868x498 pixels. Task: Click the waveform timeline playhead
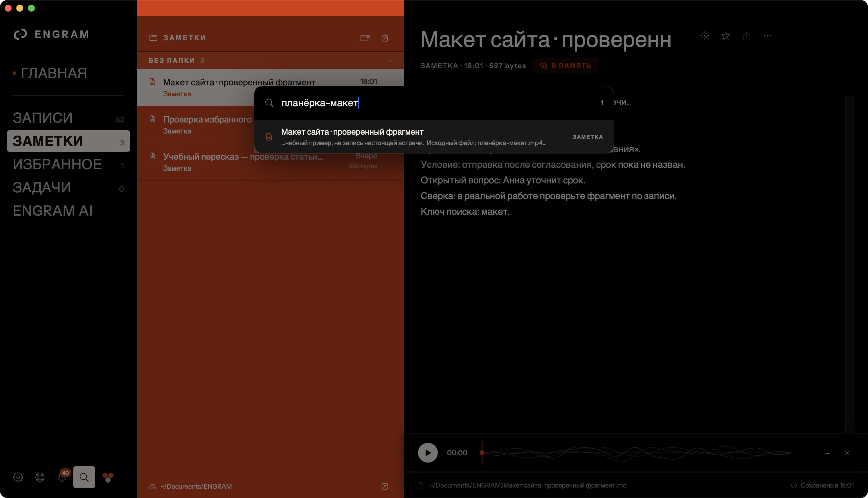[x=482, y=452]
